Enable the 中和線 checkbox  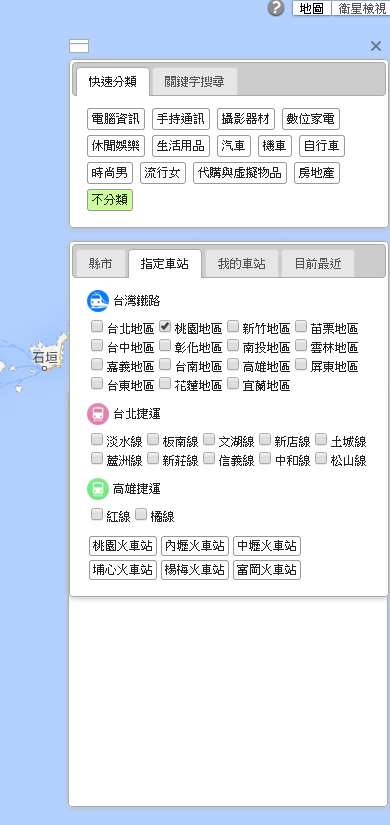[265, 459]
